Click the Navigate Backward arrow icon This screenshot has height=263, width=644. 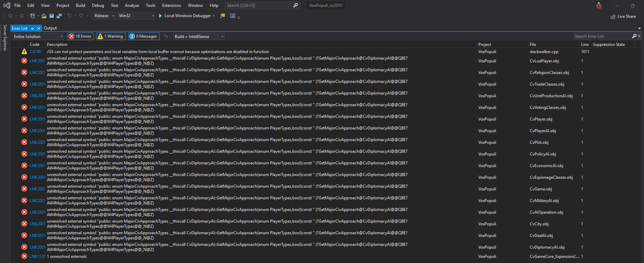click(10, 16)
